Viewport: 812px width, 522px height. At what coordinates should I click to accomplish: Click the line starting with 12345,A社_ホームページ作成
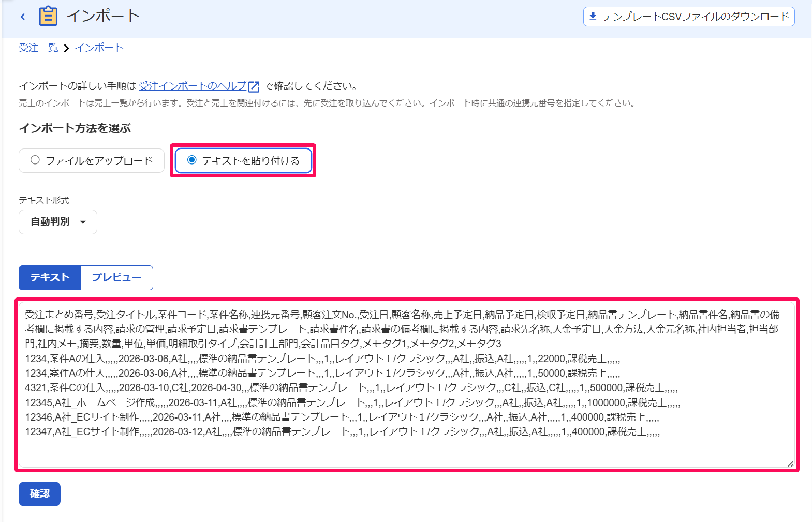(x=352, y=402)
